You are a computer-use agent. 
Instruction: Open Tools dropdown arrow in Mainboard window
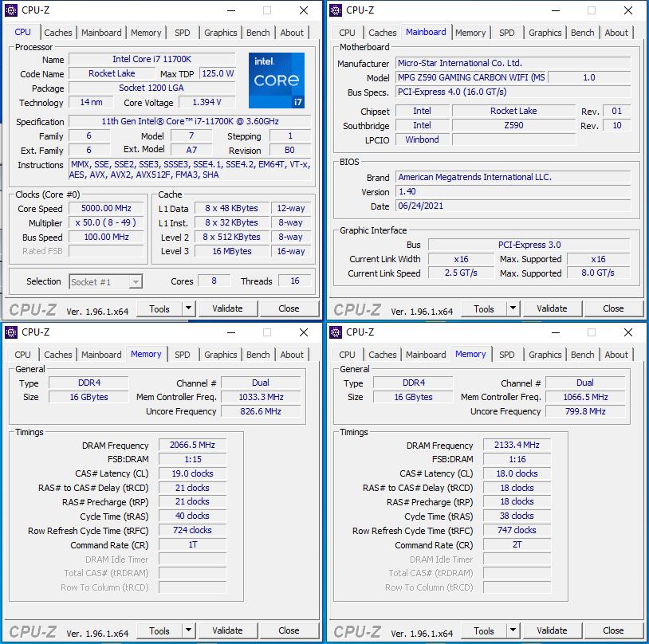[x=513, y=308]
